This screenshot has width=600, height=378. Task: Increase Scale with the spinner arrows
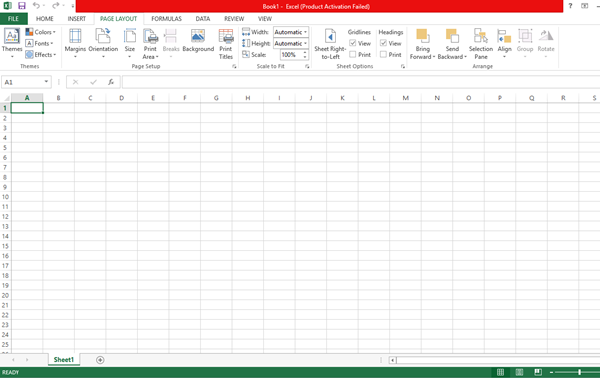click(305, 52)
